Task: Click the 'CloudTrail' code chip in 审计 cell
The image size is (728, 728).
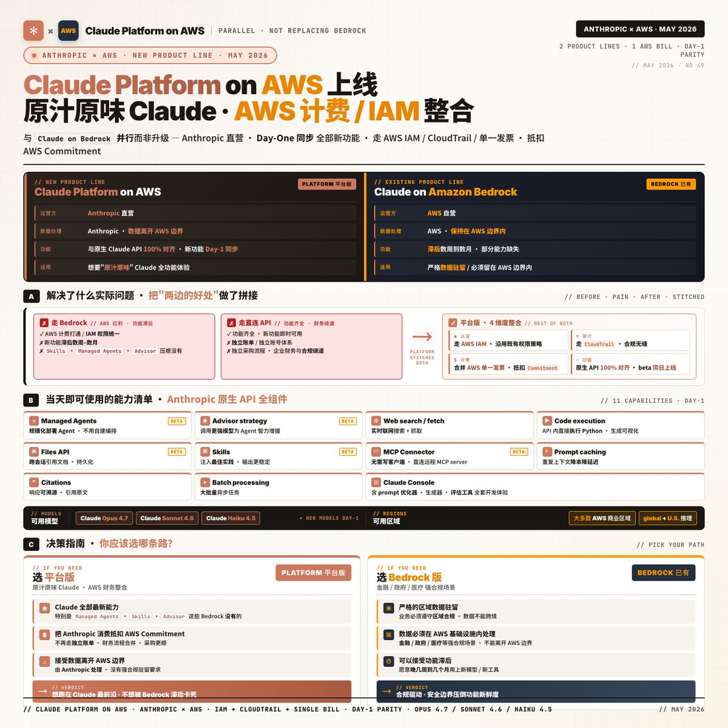Action: point(599,344)
